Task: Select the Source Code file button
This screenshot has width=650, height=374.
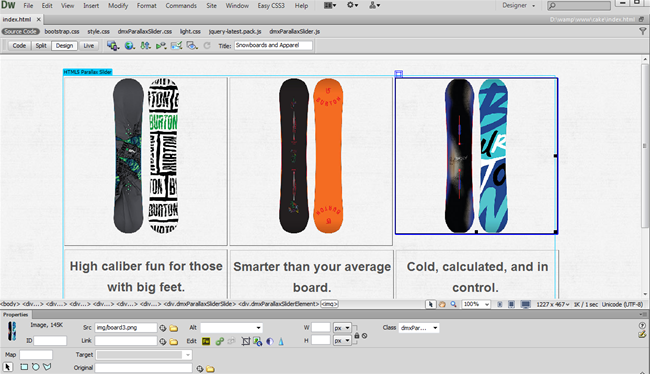Action: point(20,32)
